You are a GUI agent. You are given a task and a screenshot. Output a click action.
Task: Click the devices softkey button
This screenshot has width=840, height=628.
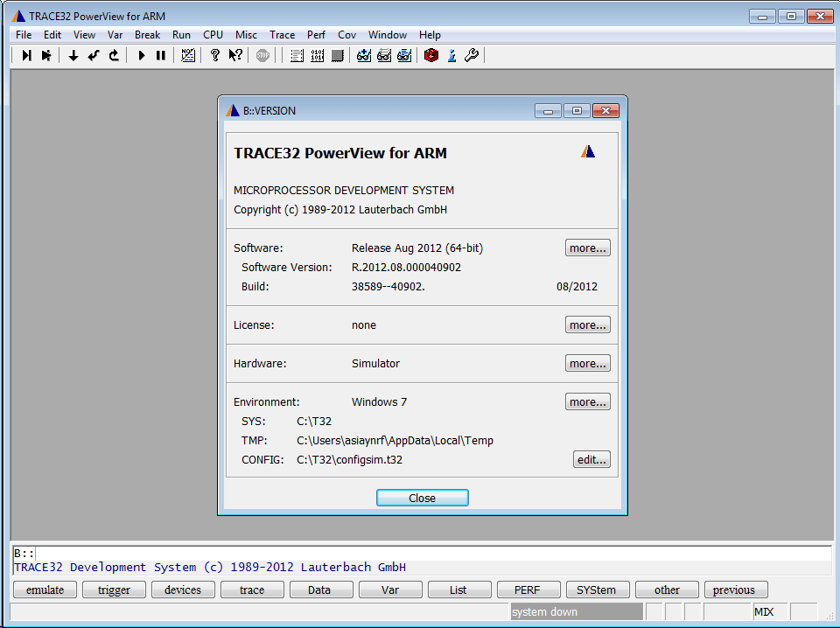point(183,590)
